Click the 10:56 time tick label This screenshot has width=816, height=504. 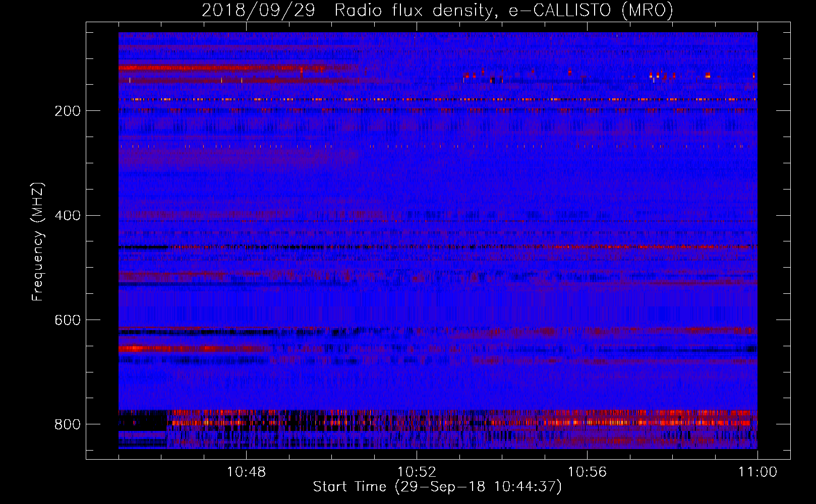[587, 472]
